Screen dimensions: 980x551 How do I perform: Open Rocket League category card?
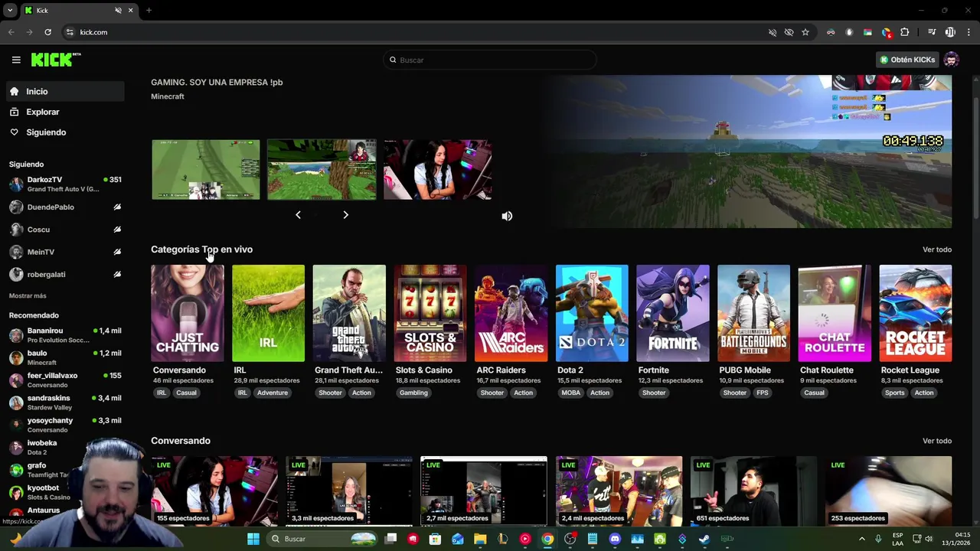tap(916, 313)
